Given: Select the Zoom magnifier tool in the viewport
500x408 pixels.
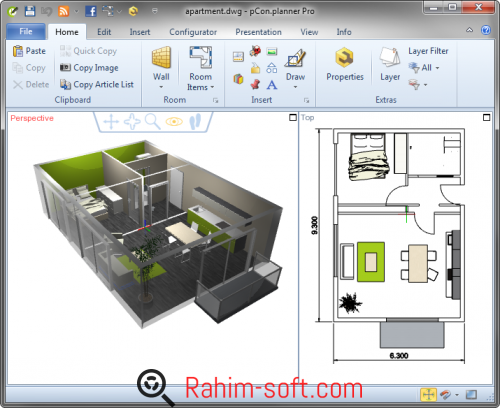Looking at the screenshot, I should [153, 122].
